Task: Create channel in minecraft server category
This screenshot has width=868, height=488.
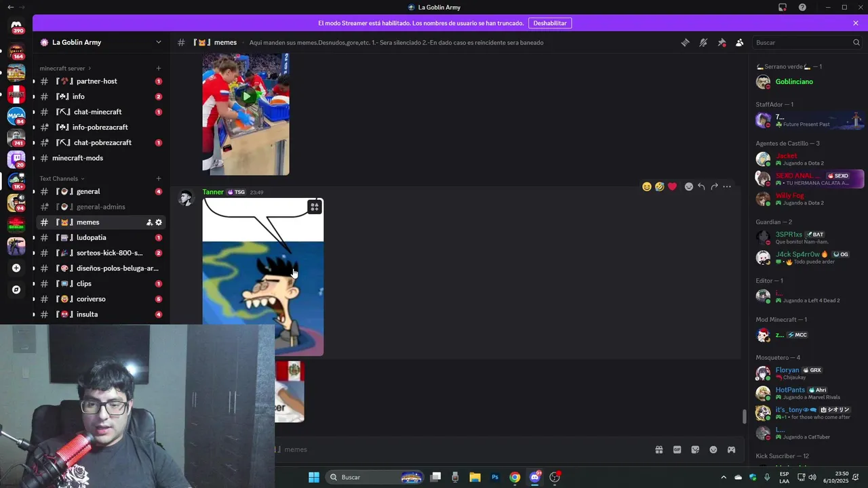Action: [159, 68]
